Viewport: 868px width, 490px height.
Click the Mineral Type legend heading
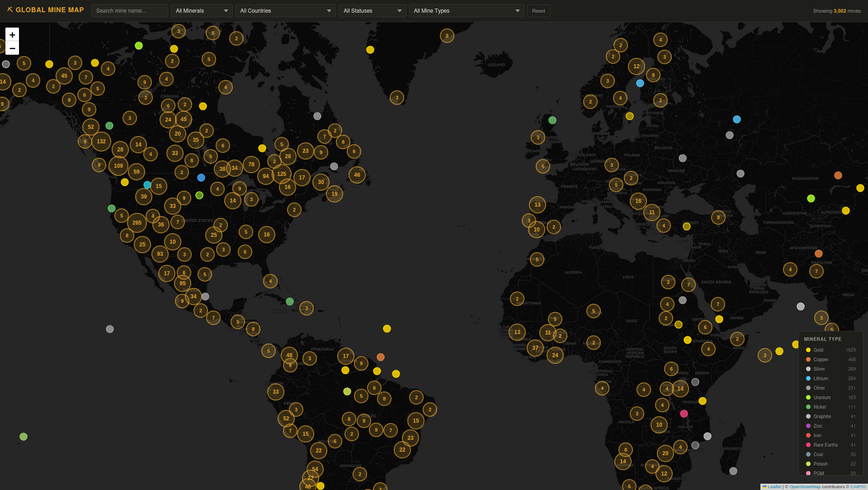tap(823, 339)
